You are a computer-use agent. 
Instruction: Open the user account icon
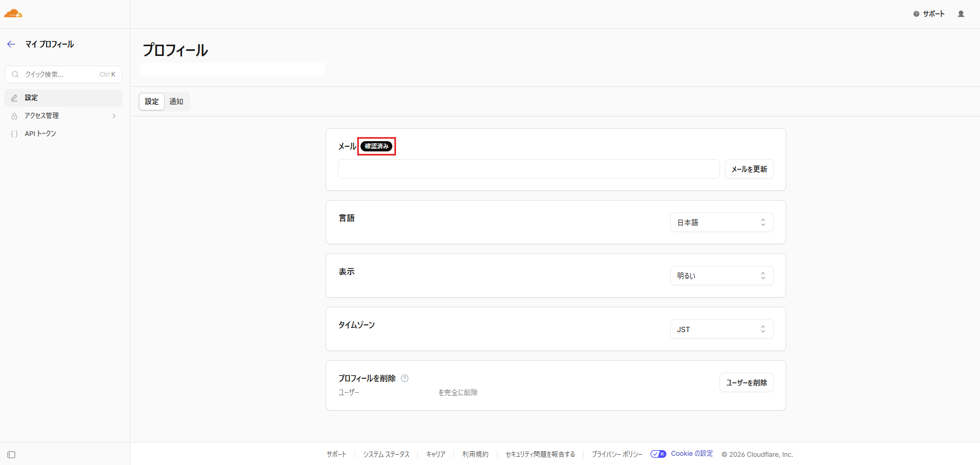click(x=961, y=14)
